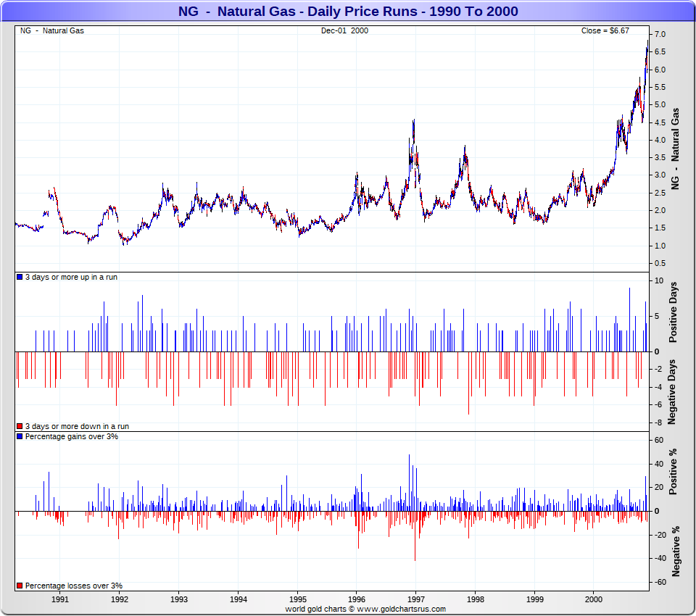Click the blue swatch beside '3 days or more up in a run'

[20, 277]
